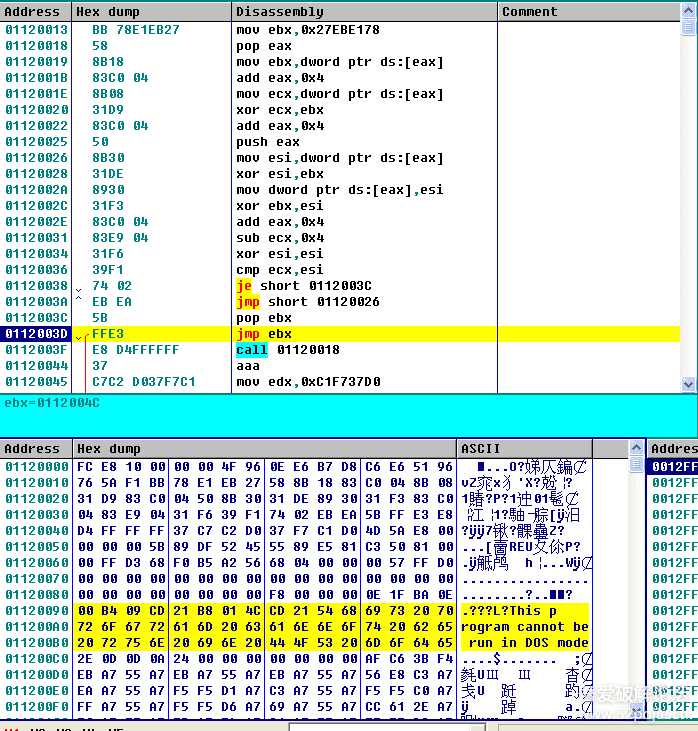Select dump row at address 01120090

(36, 611)
